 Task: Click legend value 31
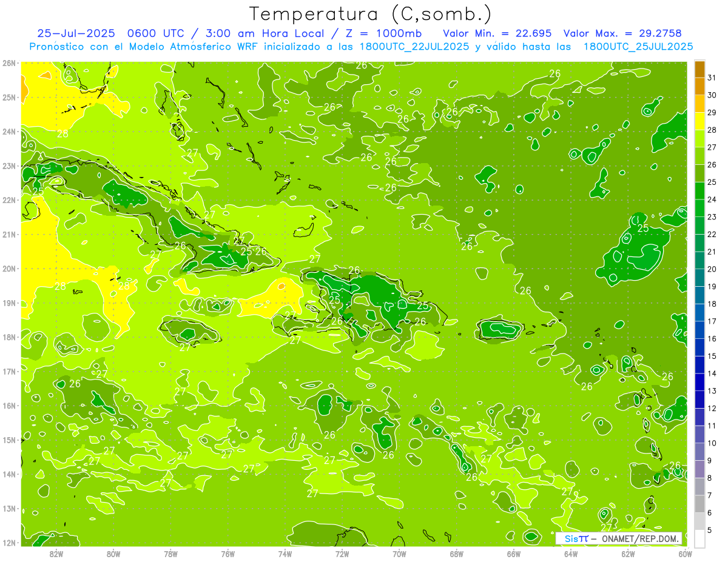click(x=712, y=78)
